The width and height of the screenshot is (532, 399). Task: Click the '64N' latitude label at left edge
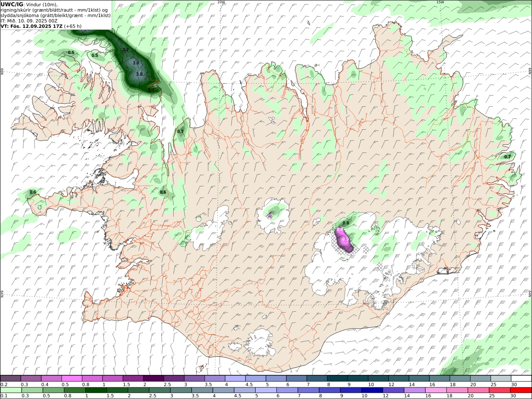[x=2, y=293]
